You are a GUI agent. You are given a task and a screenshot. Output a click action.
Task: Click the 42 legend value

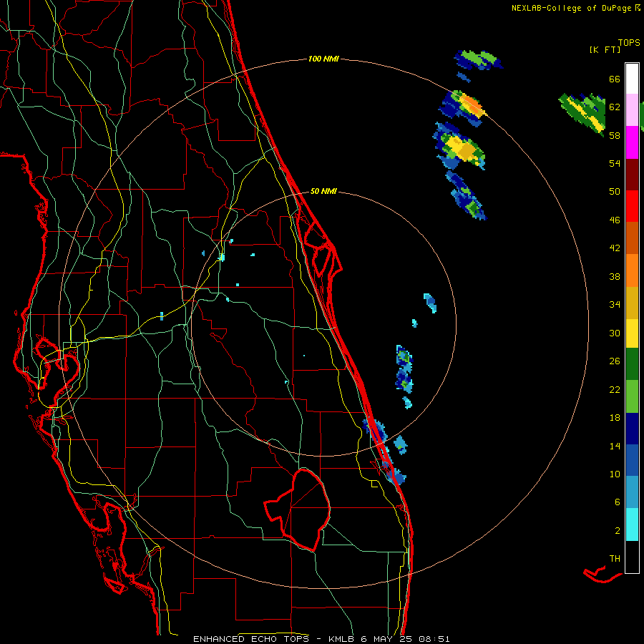pyautogui.click(x=615, y=248)
